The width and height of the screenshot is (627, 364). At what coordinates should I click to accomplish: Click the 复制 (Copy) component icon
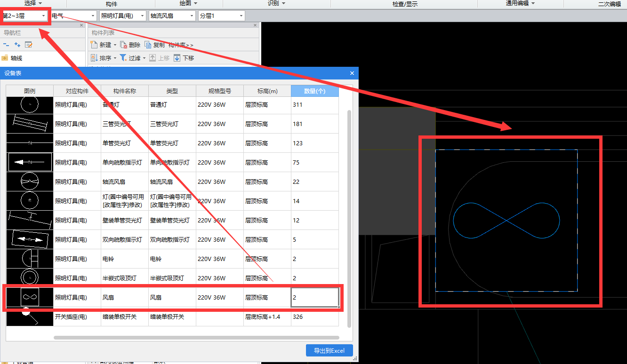148,45
